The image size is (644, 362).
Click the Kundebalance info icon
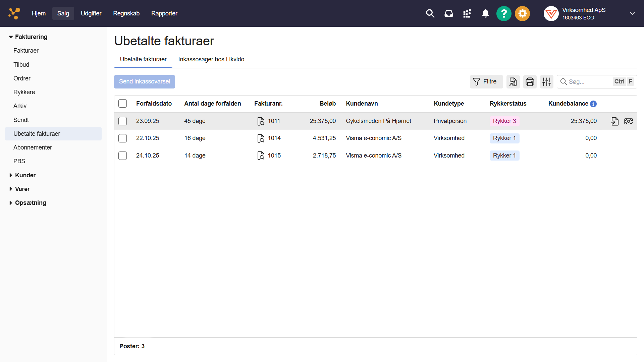(x=593, y=104)
